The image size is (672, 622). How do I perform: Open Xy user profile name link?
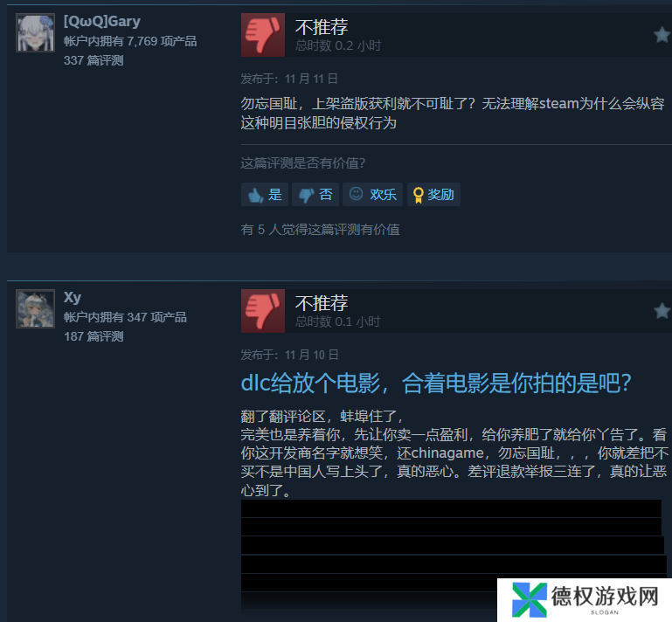pyautogui.click(x=73, y=297)
